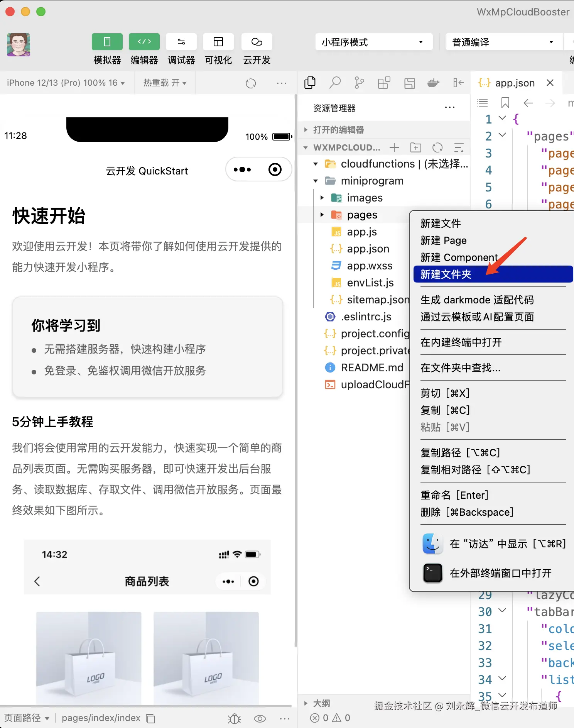
Task: Click the bookmark icon in editor toolbar
Action: click(505, 103)
